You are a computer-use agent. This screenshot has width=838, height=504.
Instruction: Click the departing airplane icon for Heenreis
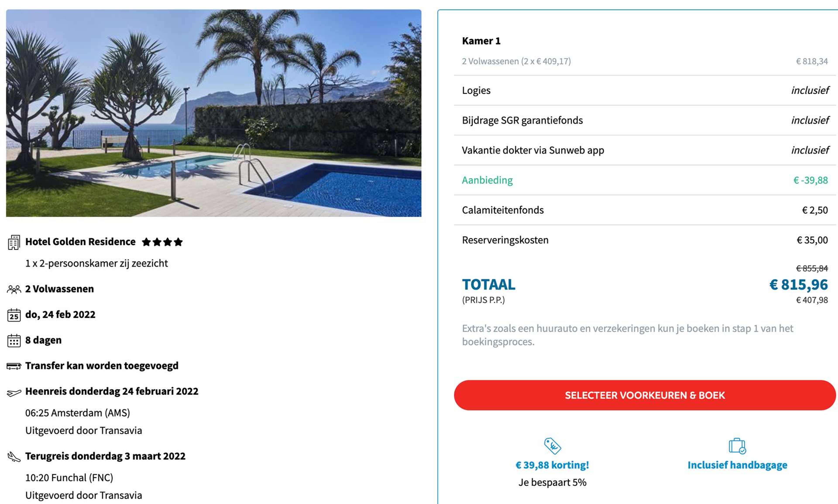[14, 393]
